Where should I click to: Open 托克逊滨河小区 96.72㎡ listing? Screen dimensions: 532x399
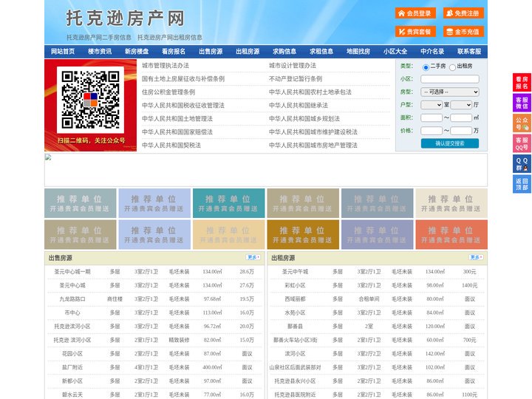coord(72,327)
